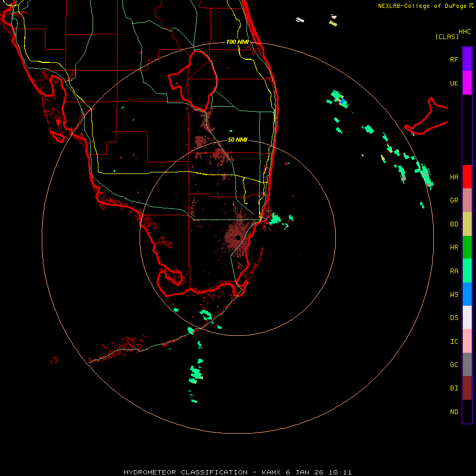
Task: Click the "RA" legend label
Action: (454, 271)
